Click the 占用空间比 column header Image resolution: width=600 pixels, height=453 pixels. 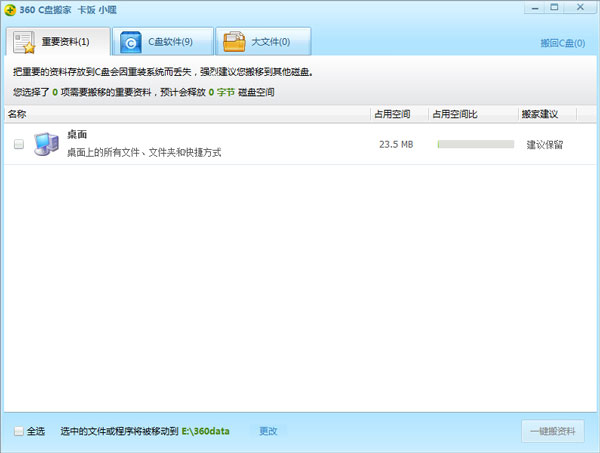455,114
